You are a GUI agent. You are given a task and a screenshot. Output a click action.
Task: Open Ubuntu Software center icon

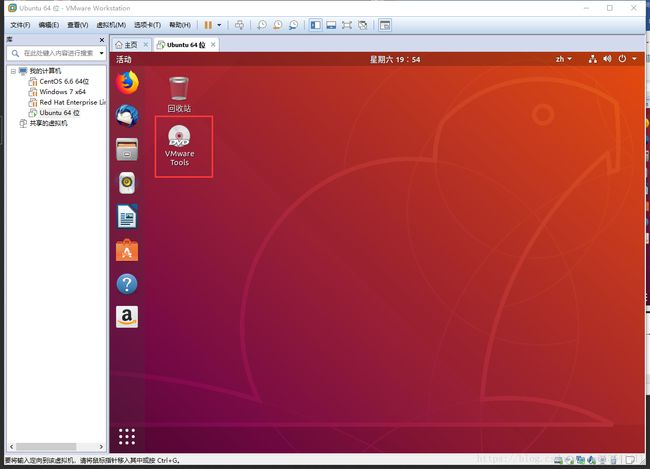coord(127,250)
